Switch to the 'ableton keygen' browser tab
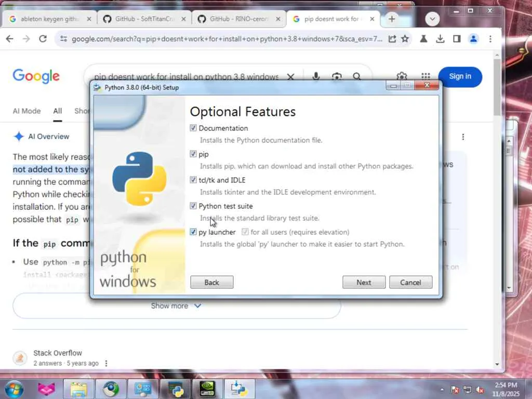532x399 pixels. point(50,19)
